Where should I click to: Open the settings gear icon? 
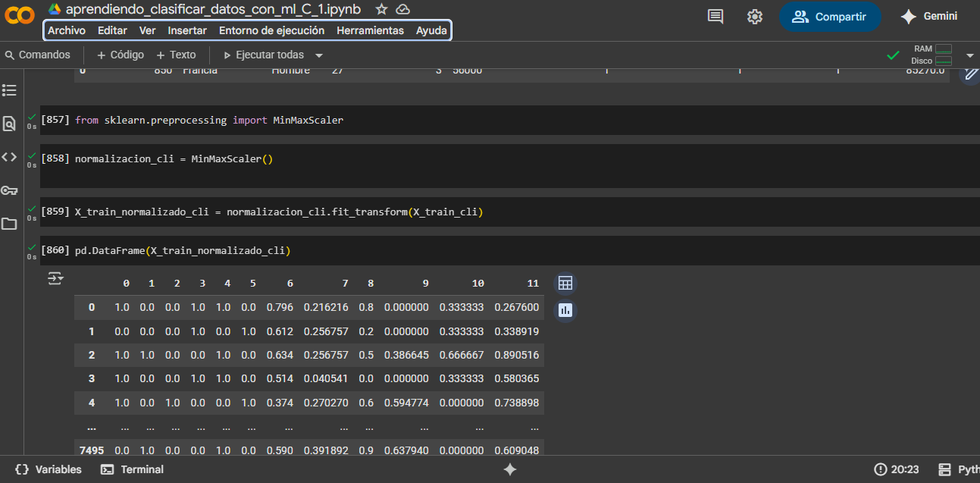coord(754,17)
